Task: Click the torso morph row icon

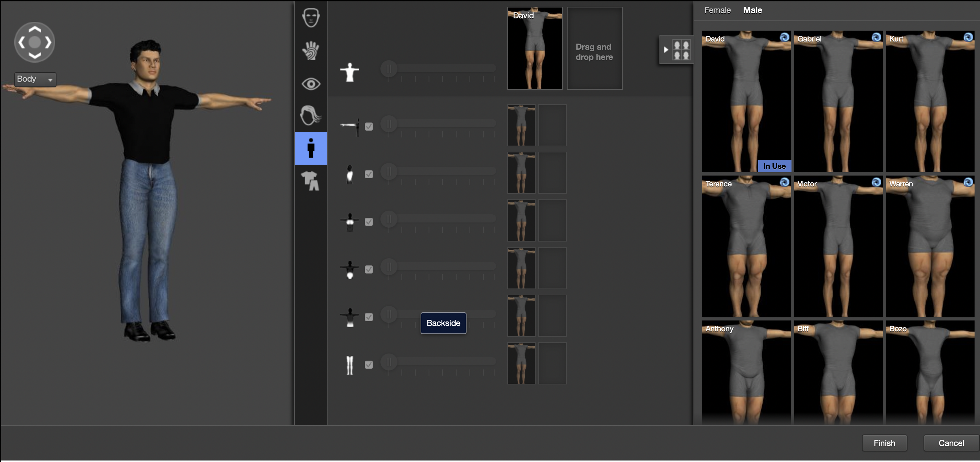Action: coord(349,175)
